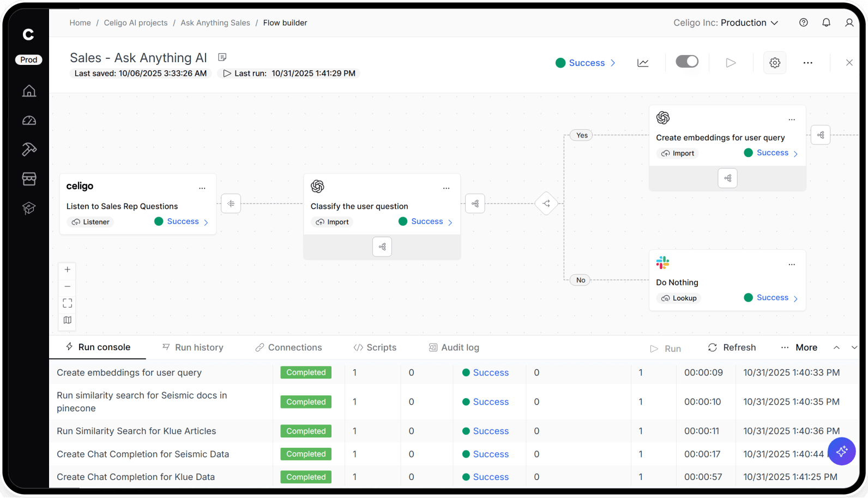Screen dimensions: 868x498
Task: Toggle the flow enable/disable switch
Action: click(687, 62)
